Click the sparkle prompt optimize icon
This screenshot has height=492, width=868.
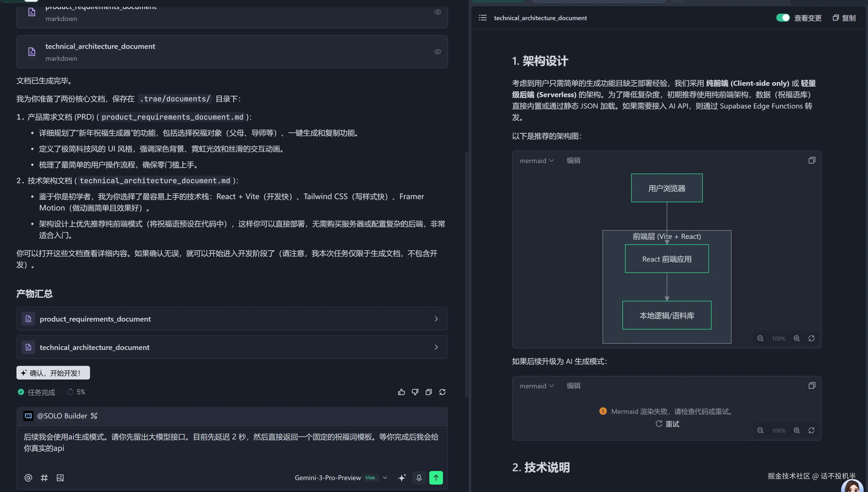pos(402,478)
